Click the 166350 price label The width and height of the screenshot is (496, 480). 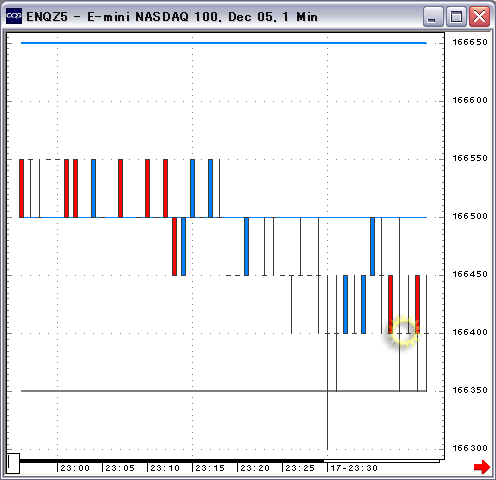[x=470, y=390]
